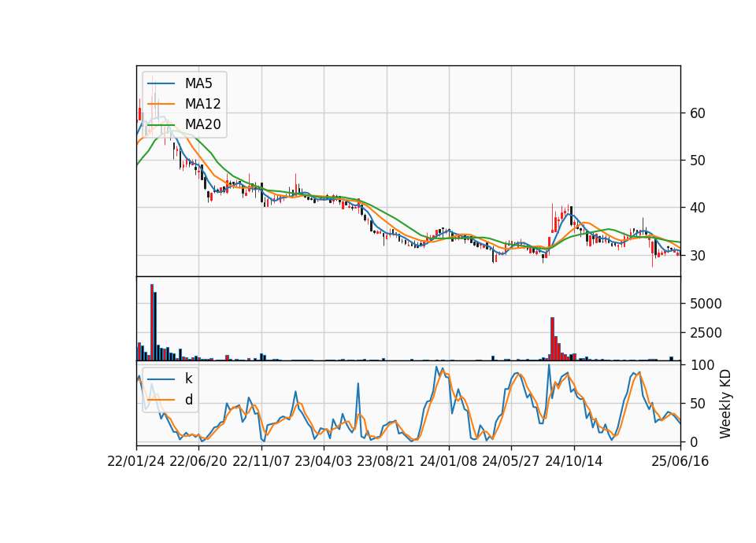Click the date label 25/06/16

click(680, 461)
